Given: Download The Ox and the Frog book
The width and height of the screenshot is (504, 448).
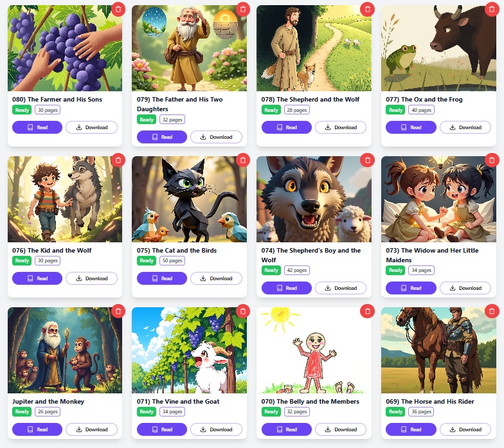Looking at the screenshot, I should point(465,127).
